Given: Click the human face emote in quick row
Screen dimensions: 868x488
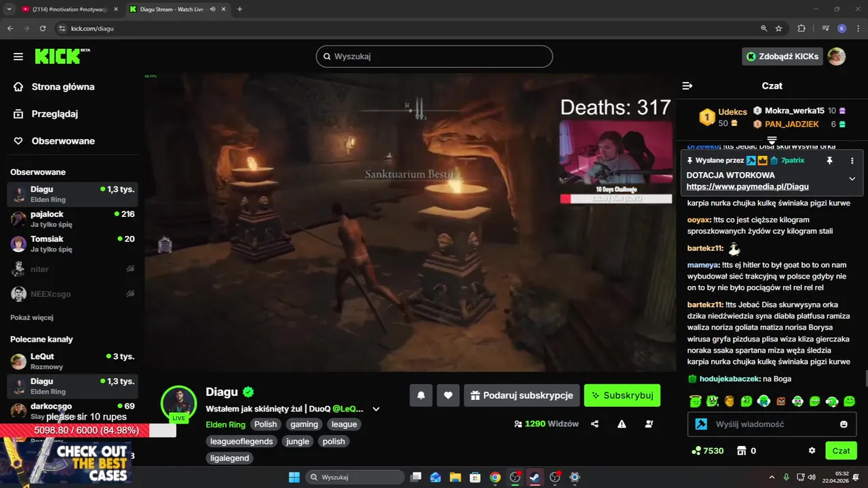Looking at the screenshot, I should click(x=729, y=401).
